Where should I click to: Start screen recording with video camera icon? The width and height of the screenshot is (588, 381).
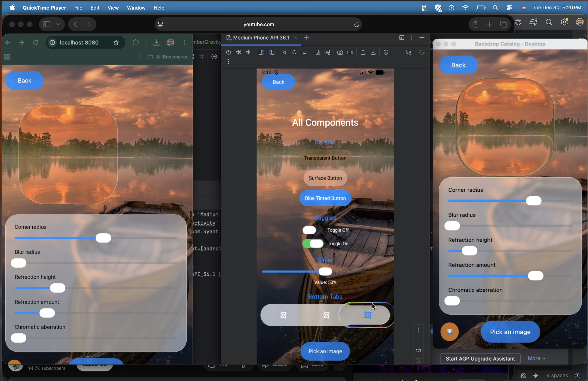pyautogui.click(x=350, y=52)
